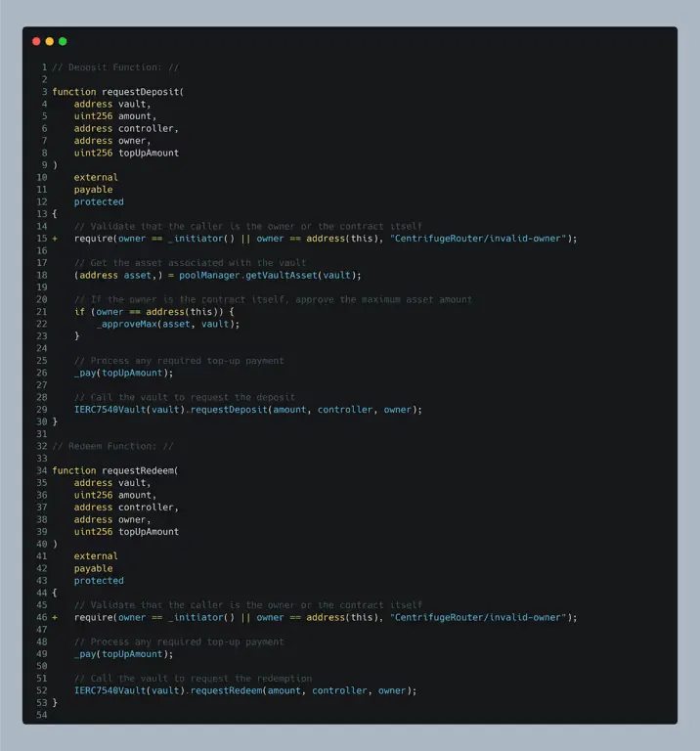Click "address vault," on line 35
700x751 pixels.
[112, 483]
